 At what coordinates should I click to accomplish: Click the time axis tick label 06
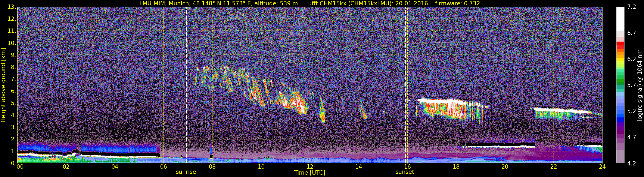point(163,167)
